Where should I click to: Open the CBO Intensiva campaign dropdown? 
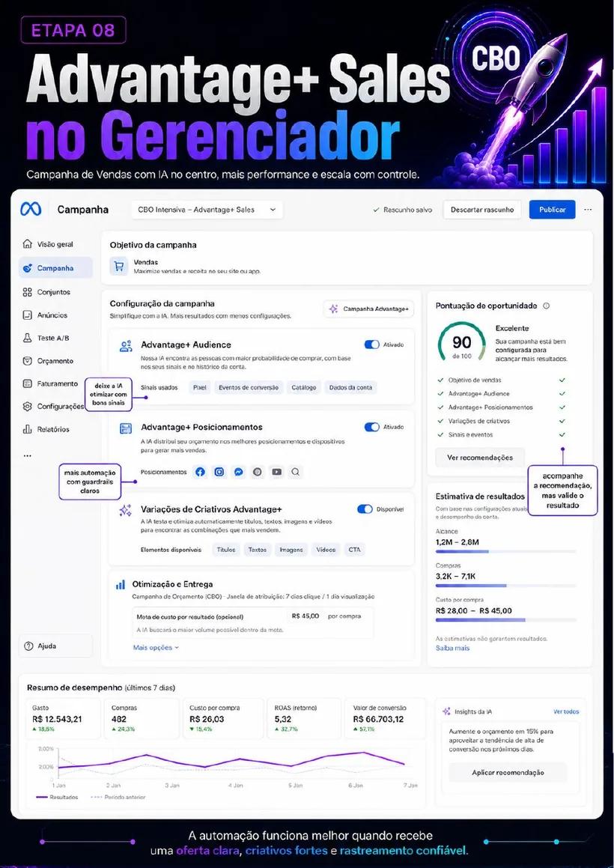click(x=207, y=210)
